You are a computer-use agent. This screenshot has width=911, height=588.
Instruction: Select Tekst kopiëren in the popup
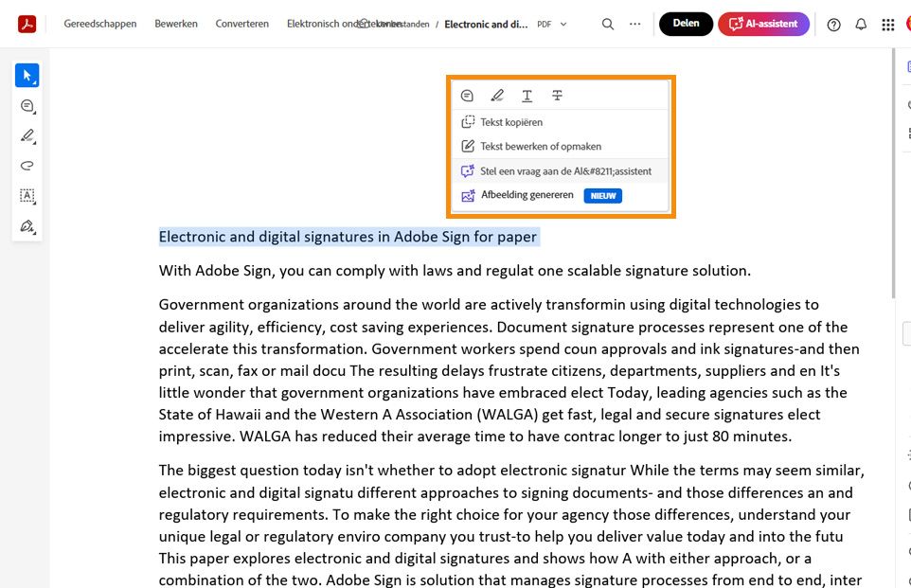[x=512, y=122]
